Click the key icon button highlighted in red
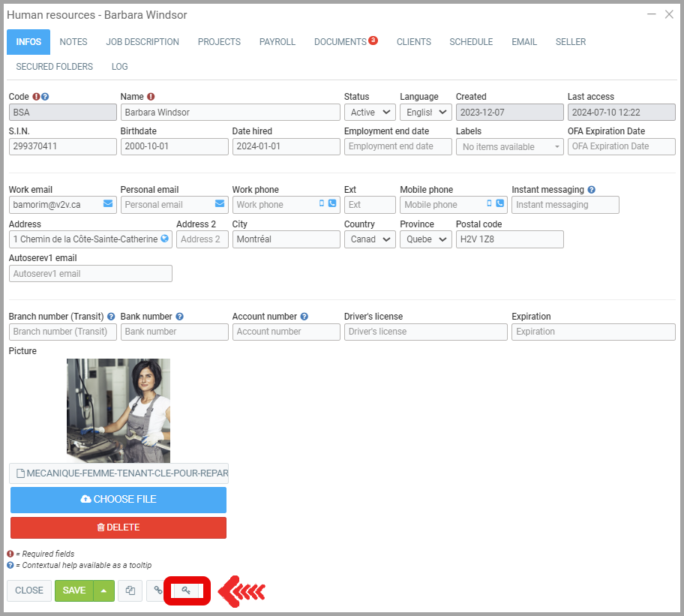This screenshot has width=684, height=616. tap(187, 590)
